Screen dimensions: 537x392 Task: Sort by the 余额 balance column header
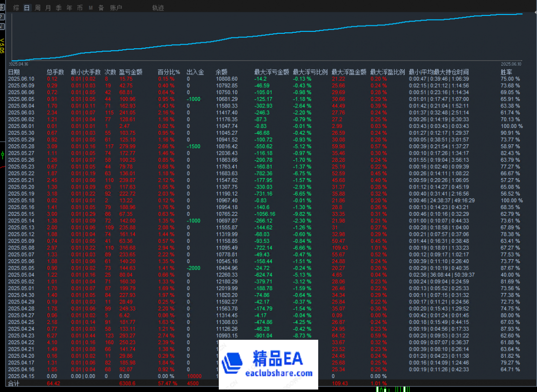pos(221,71)
